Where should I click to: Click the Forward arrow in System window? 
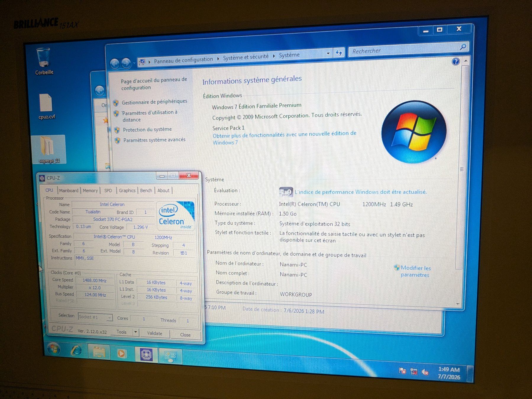pos(127,63)
